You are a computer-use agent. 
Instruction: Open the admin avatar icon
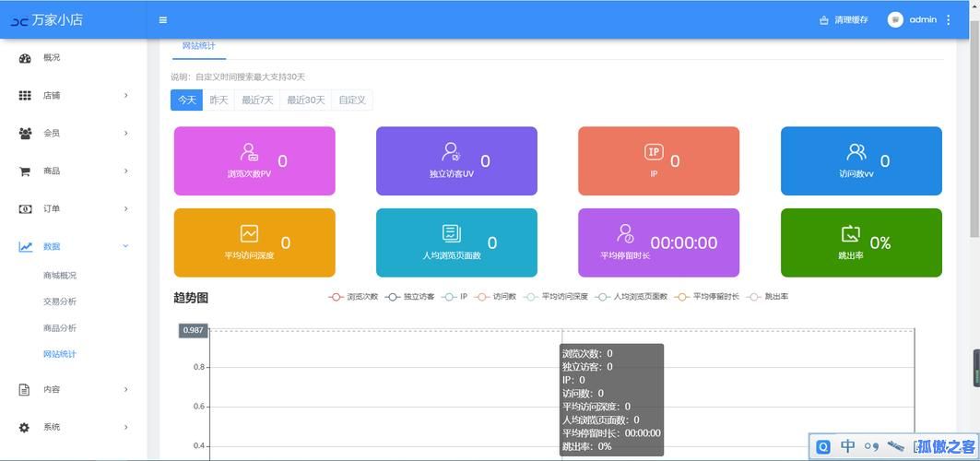point(895,19)
